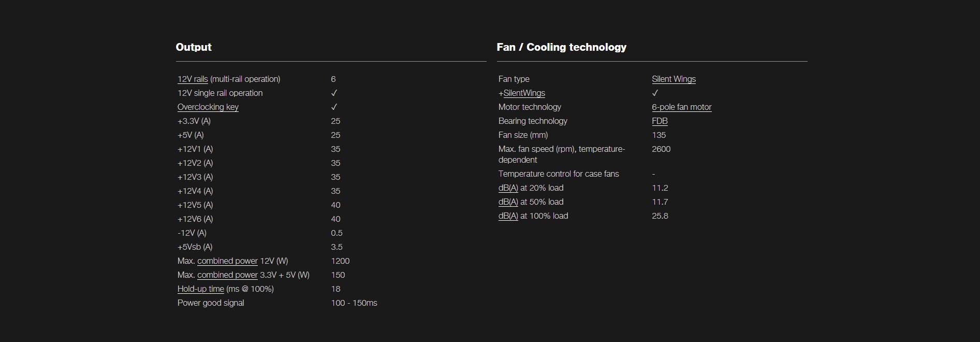Click the Hold-up time link
Viewport: 980px width, 342px height.
(x=201, y=289)
